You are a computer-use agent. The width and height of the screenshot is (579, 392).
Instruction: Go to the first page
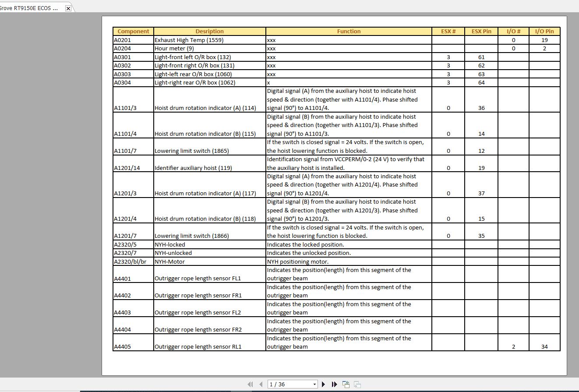click(250, 384)
